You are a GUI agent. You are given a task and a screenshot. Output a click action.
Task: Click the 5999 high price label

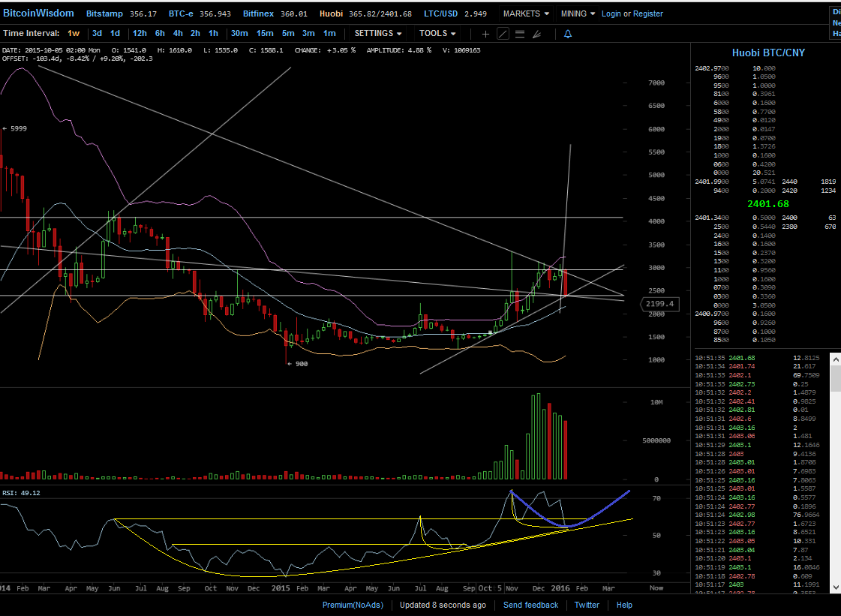[14, 128]
